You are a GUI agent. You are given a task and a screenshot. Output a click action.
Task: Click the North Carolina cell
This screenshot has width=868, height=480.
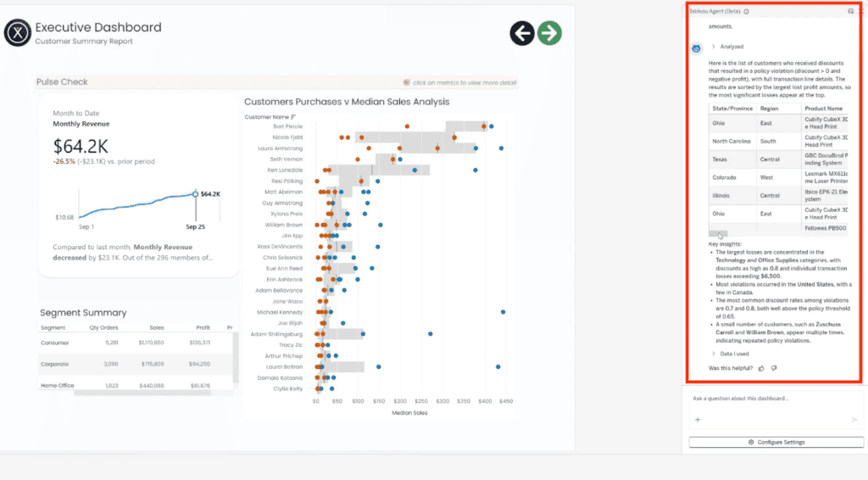click(732, 141)
